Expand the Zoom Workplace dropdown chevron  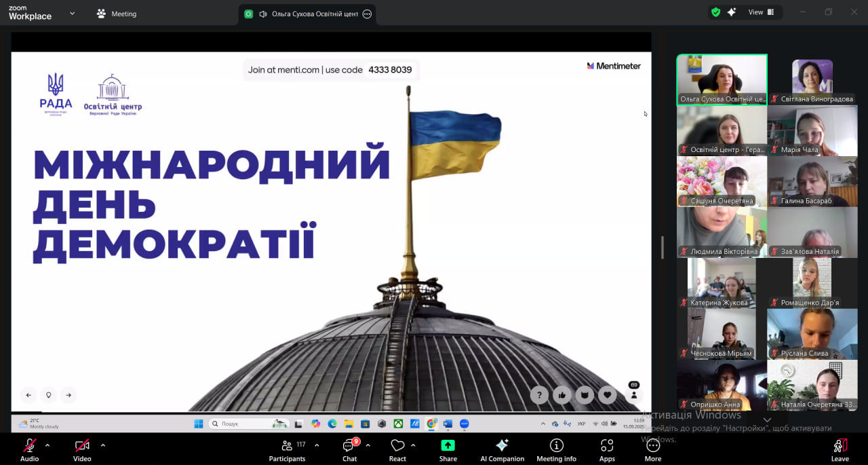pyautogui.click(x=73, y=14)
